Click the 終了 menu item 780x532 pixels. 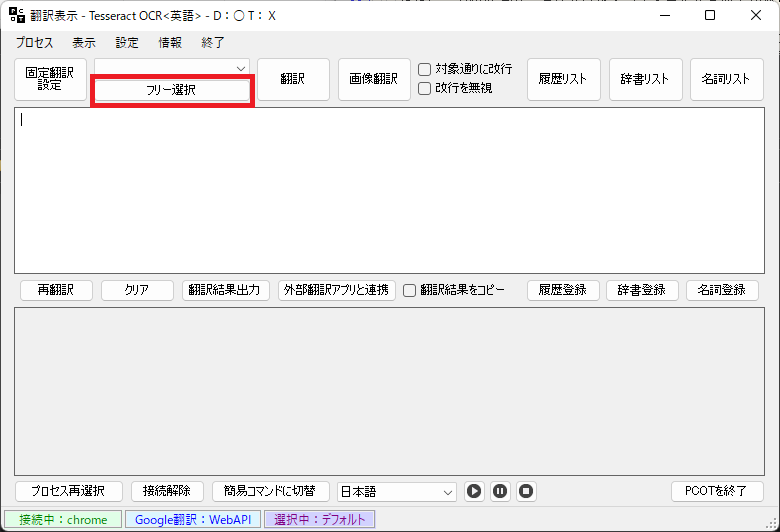[213, 43]
